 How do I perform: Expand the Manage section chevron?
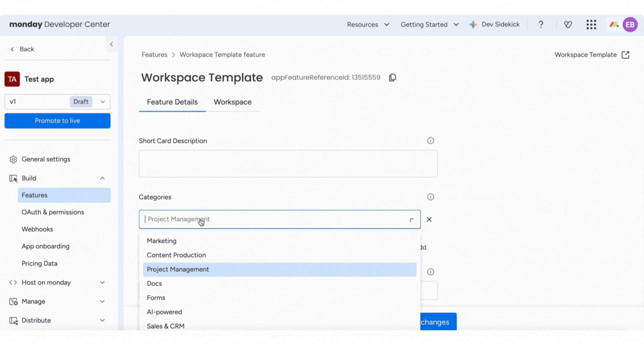(103, 302)
